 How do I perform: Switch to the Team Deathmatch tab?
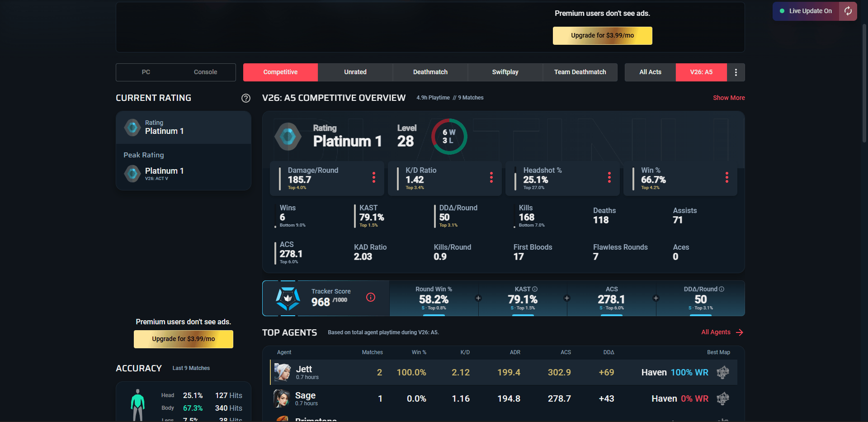coord(580,72)
